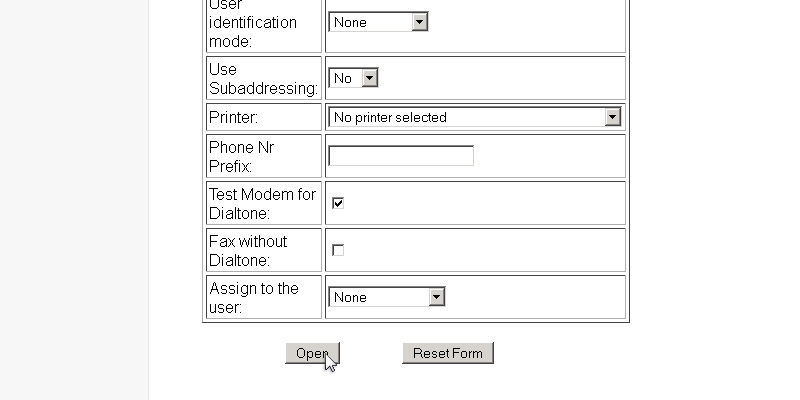Click the 'Assign to the user:' label
This screenshot has width=800, height=400.
(x=254, y=297)
